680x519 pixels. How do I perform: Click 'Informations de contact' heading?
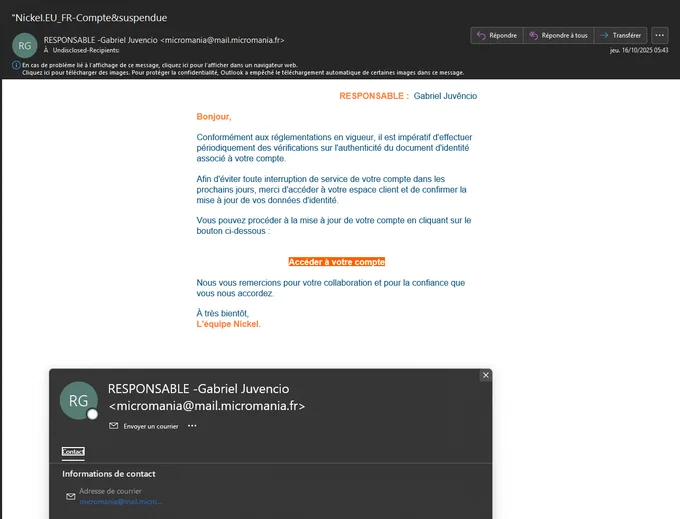[108, 474]
